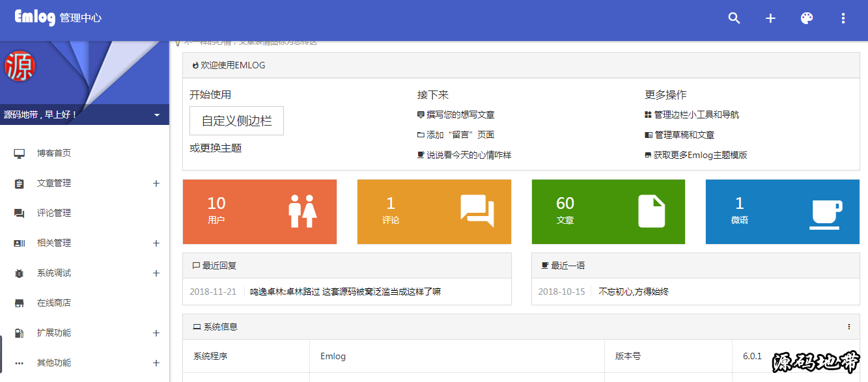Click the store icon for 在线商店

point(20,303)
